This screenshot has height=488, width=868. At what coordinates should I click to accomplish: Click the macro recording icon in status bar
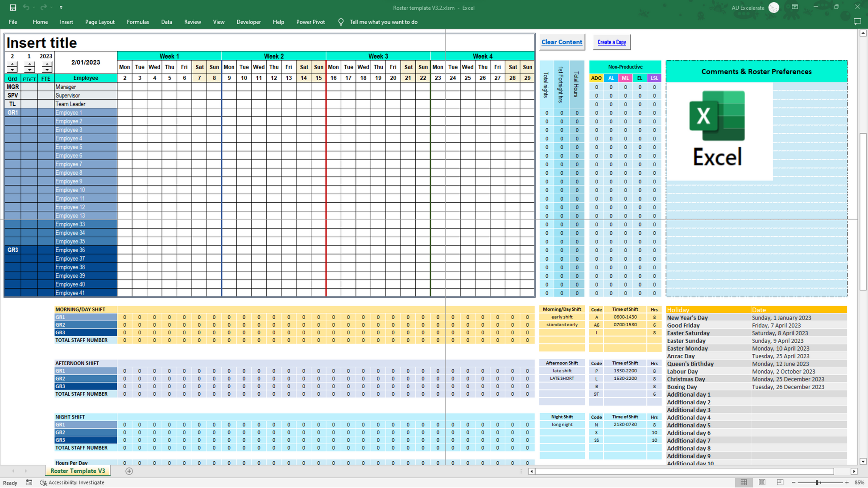tap(29, 483)
